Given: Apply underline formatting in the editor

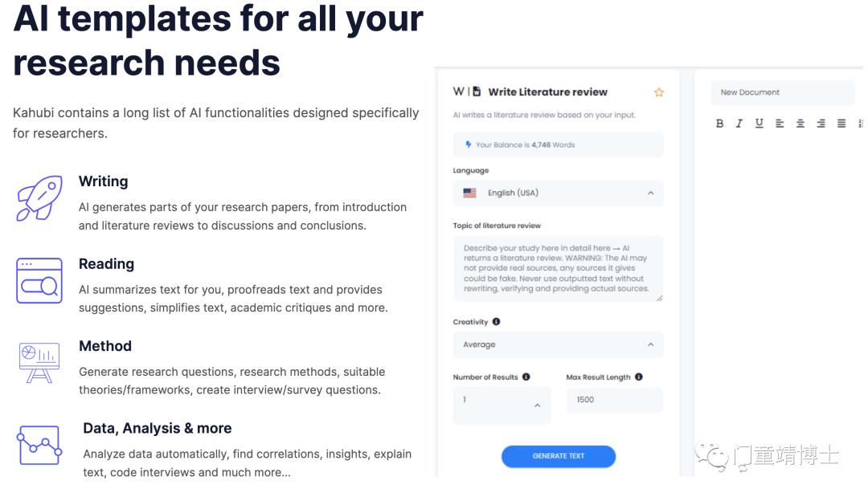Looking at the screenshot, I should [x=759, y=124].
